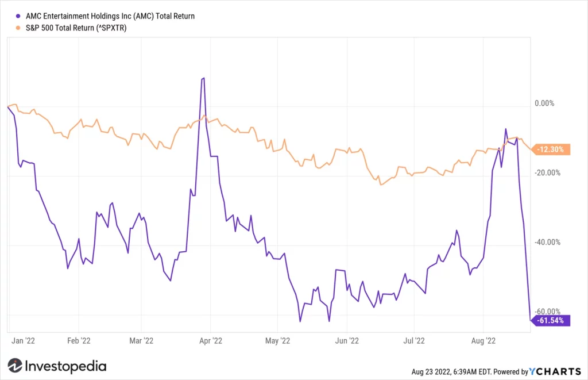This screenshot has width=588, height=380.
Task: Click the 'Jan '22' axis label
Action: (x=23, y=340)
